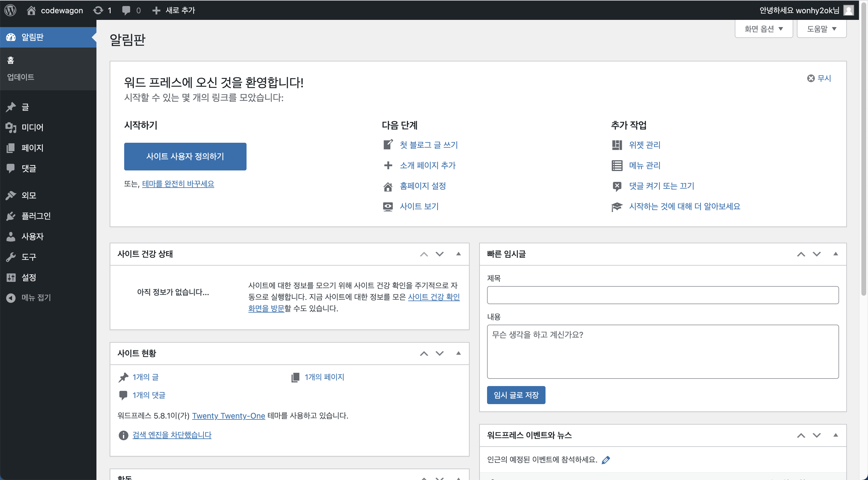Expand the 화면 옵션 dropdown

coord(763,29)
